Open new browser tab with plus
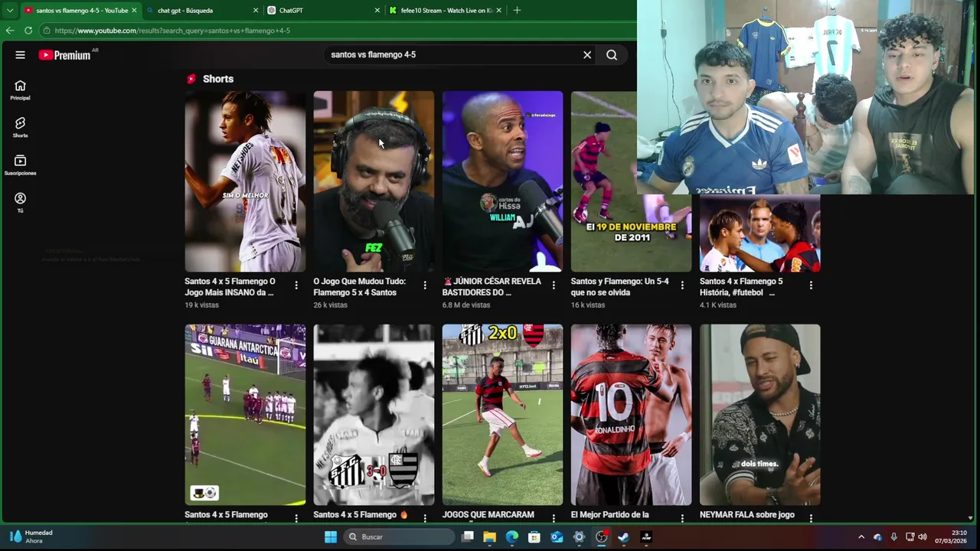The image size is (980, 551). pyautogui.click(x=517, y=11)
